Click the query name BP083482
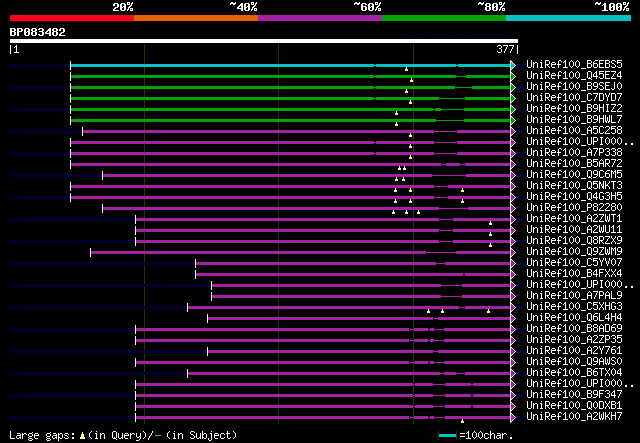The image size is (640, 443). [x=38, y=32]
